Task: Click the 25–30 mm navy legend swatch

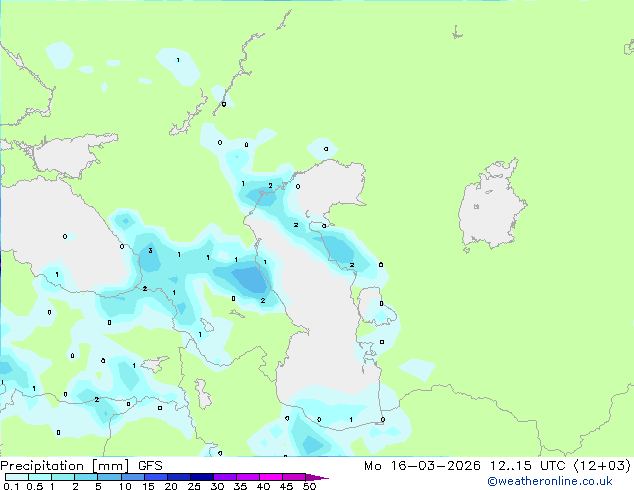Action: 202,477
